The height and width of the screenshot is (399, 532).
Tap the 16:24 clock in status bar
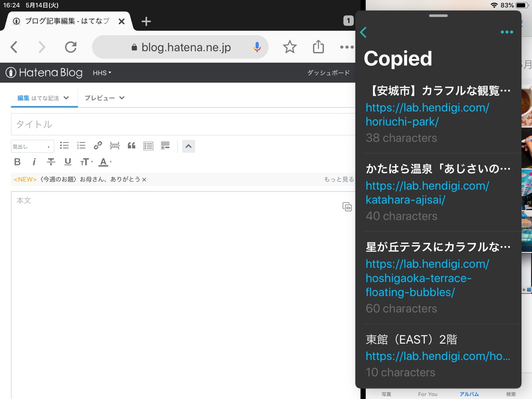[12, 5]
